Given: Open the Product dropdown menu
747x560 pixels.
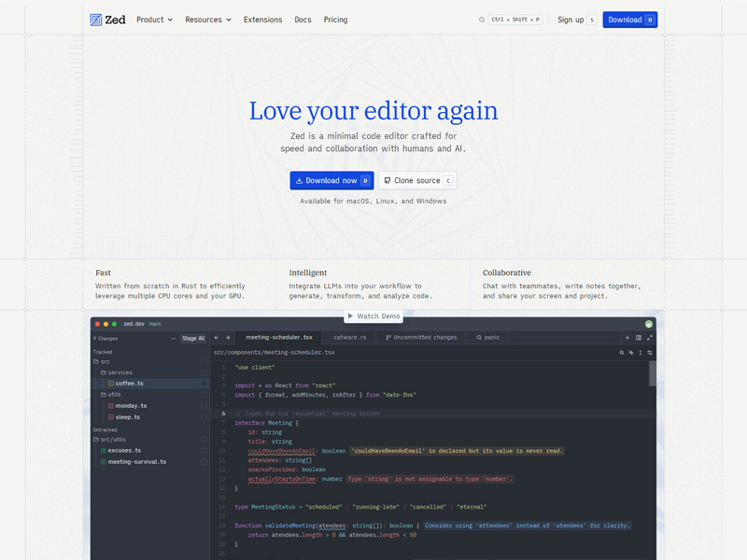Looking at the screenshot, I should click(x=154, y=20).
